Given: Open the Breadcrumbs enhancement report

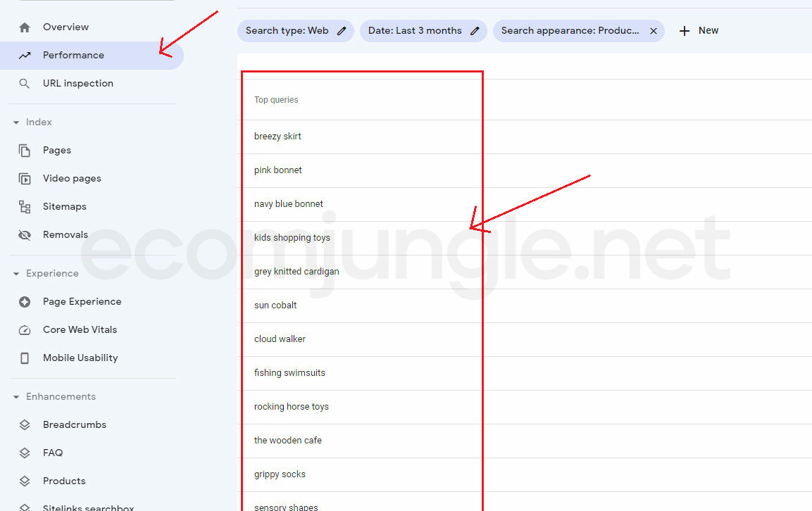Looking at the screenshot, I should (75, 425).
